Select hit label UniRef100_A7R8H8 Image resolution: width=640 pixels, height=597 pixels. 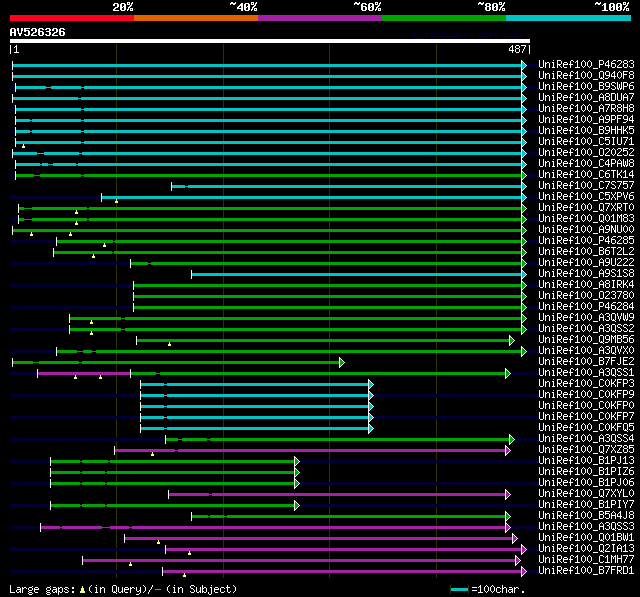coord(586,109)
